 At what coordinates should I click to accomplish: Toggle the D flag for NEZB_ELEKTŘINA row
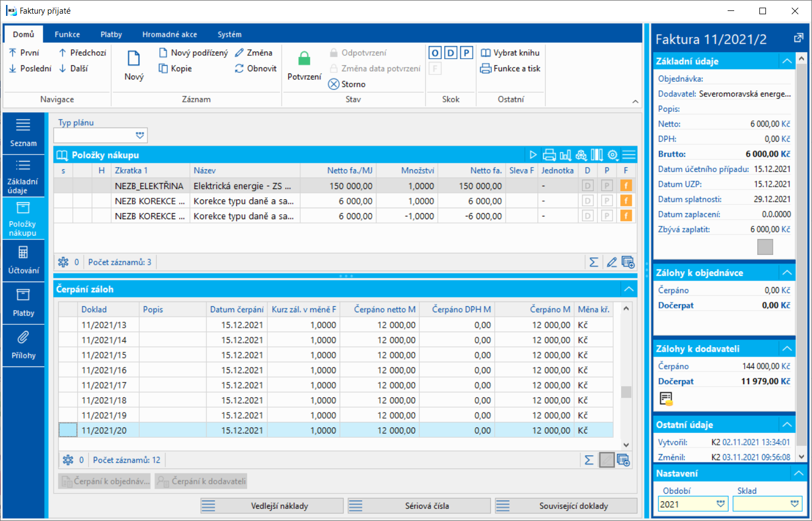tap(587, 186)
